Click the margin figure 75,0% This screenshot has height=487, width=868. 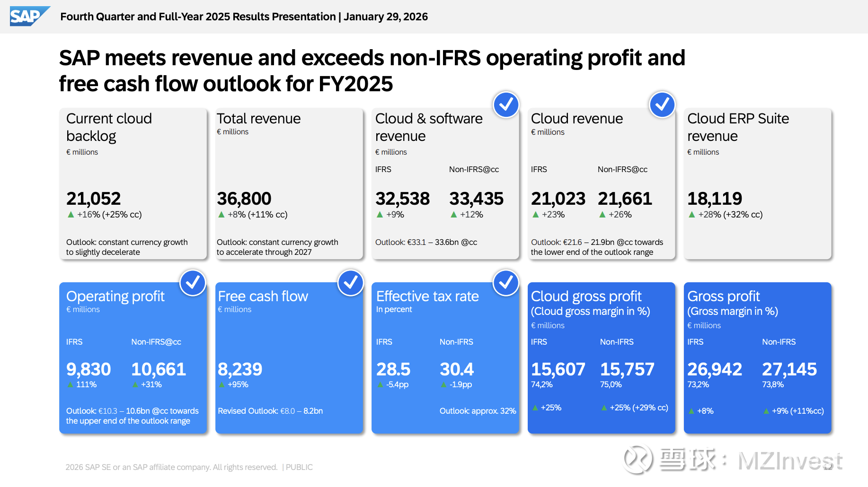pyautogui.click(x=611, y=385)
